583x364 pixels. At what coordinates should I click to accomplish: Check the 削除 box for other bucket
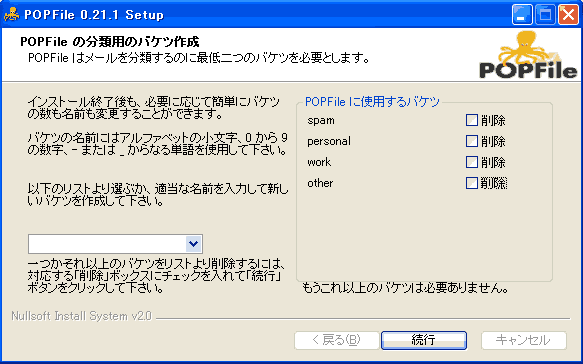coord(472,183)
